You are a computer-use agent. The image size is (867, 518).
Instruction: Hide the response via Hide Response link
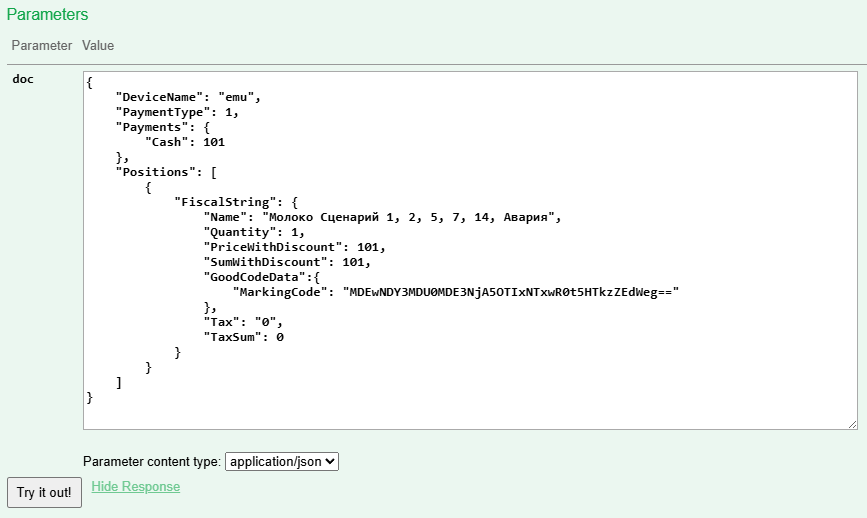click(x=135, y=487)
